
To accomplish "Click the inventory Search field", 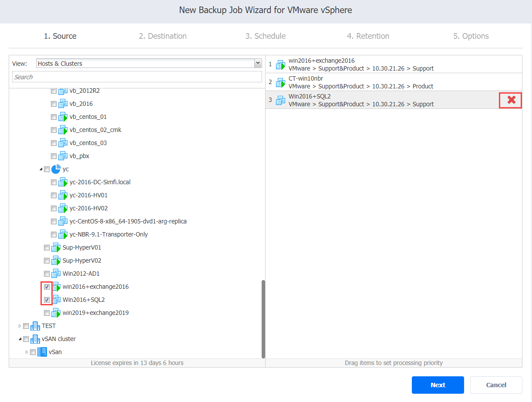I will 137,77.
